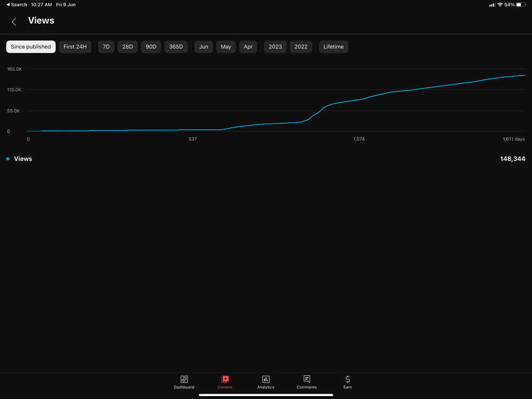Filter views by May

(x=226, y=47)
